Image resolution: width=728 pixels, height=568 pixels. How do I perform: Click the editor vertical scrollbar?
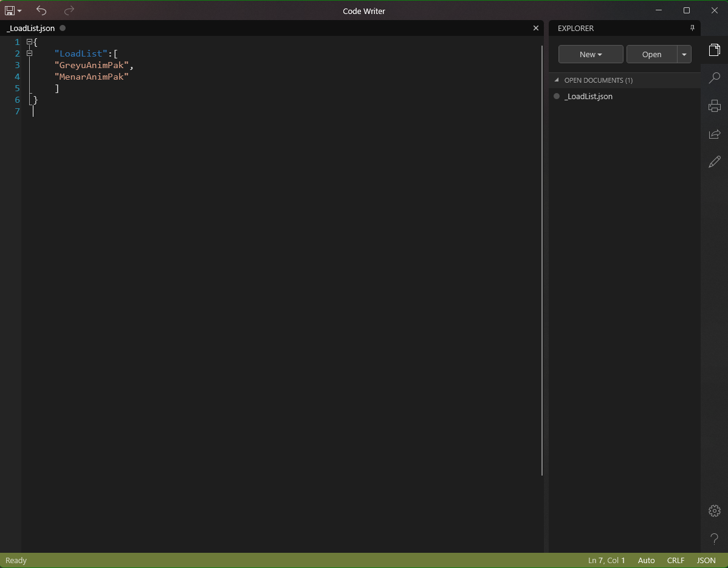542,260
